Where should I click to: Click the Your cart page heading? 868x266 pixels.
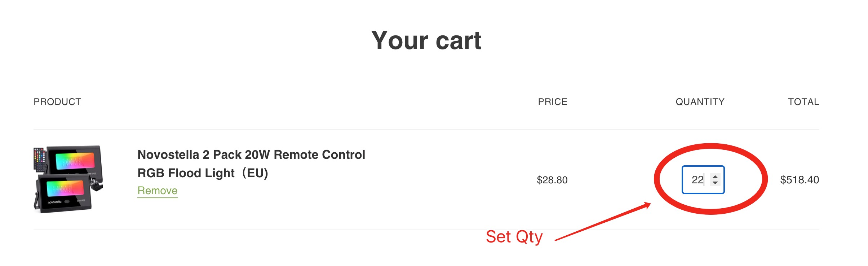point(426,40)
